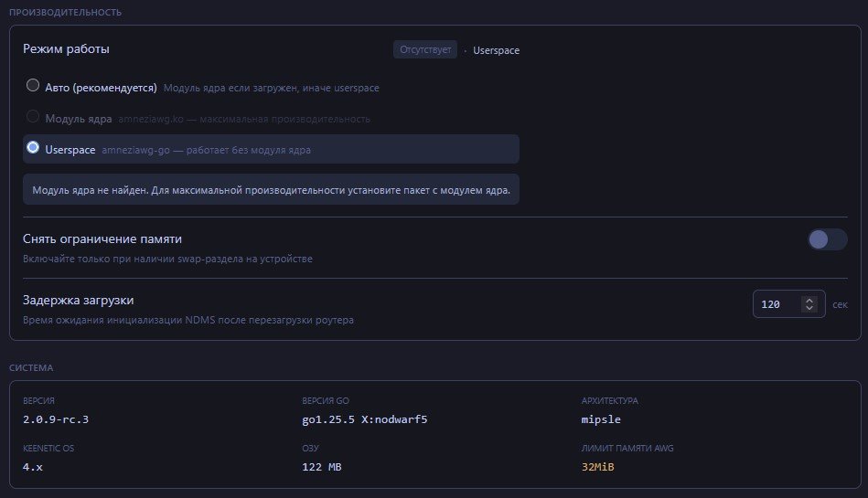Select the Модуль ядра radio option

(x=33, y=117)
